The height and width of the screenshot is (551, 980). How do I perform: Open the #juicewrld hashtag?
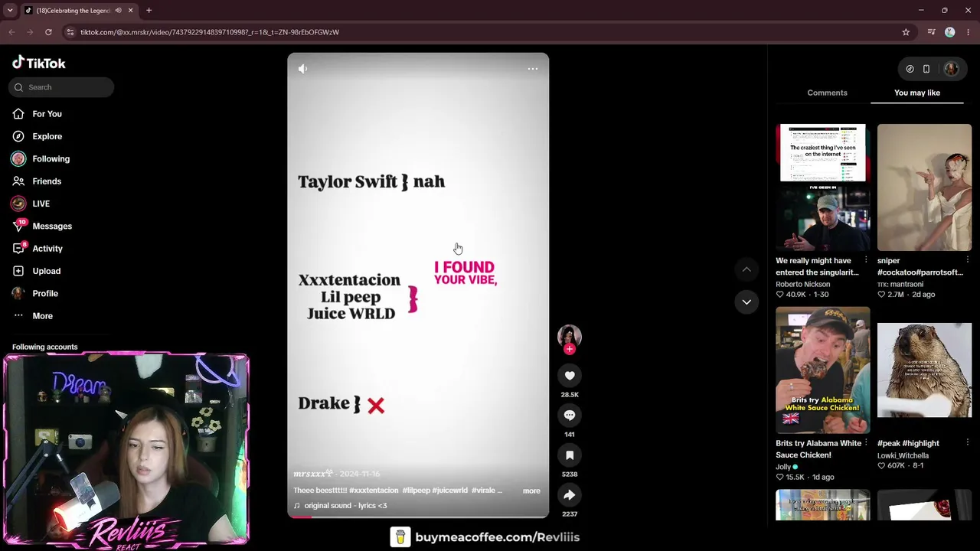pos(451,491)
